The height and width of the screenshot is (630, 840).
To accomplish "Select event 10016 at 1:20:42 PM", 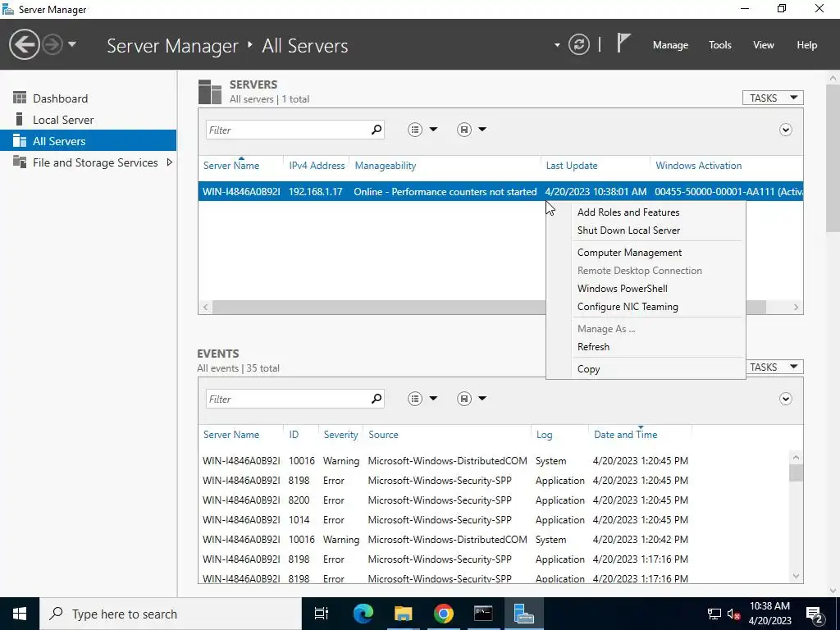I will tap(493, 540).
